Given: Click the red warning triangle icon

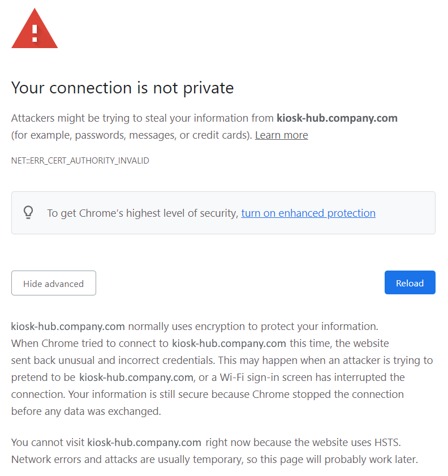Looking at the screenshot, I should [35, 30].
